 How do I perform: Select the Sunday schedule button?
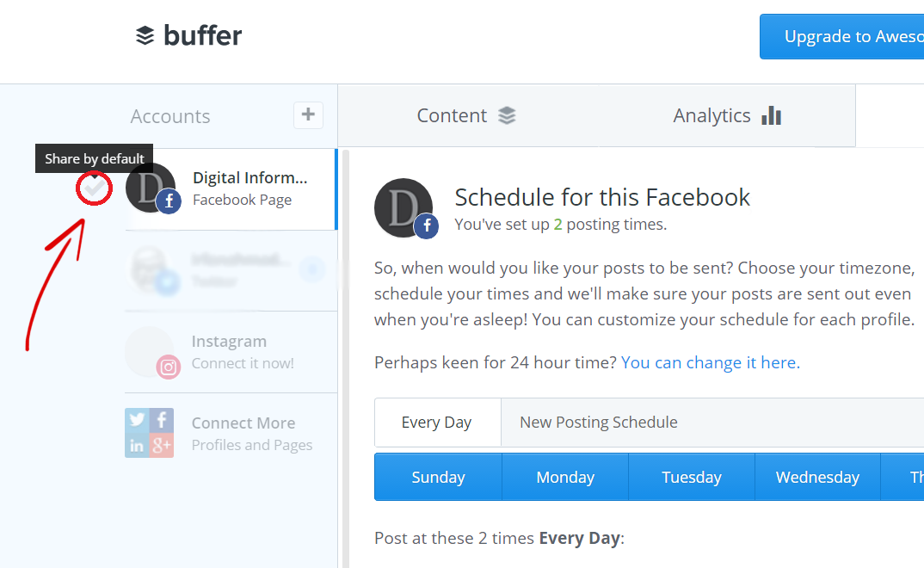[437, 477]
